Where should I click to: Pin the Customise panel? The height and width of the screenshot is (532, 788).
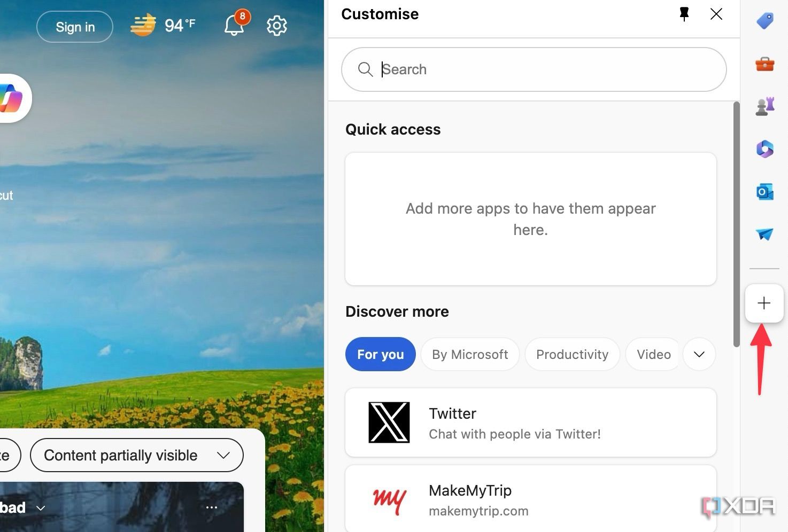[684, 14]
